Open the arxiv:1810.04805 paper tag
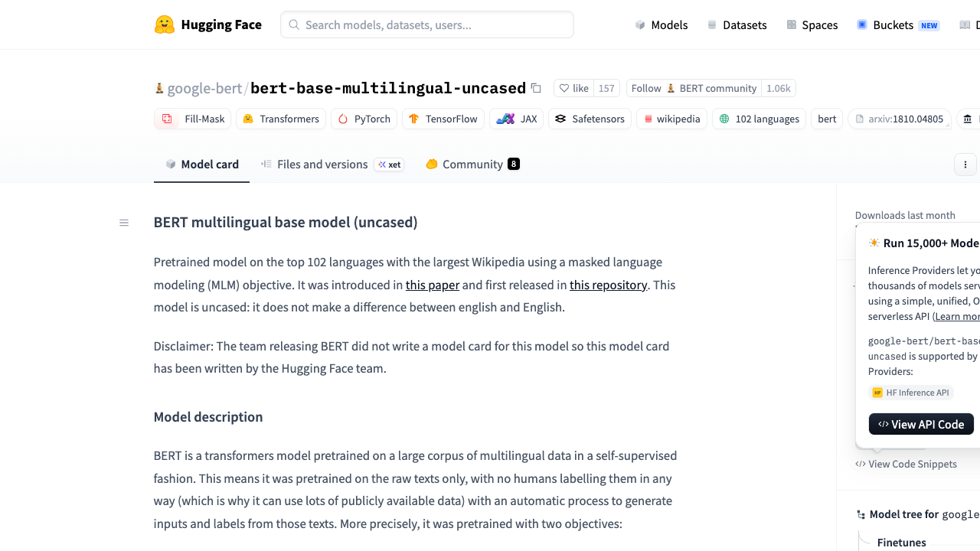This screenshot has width=980, height=551. (900, 119)
